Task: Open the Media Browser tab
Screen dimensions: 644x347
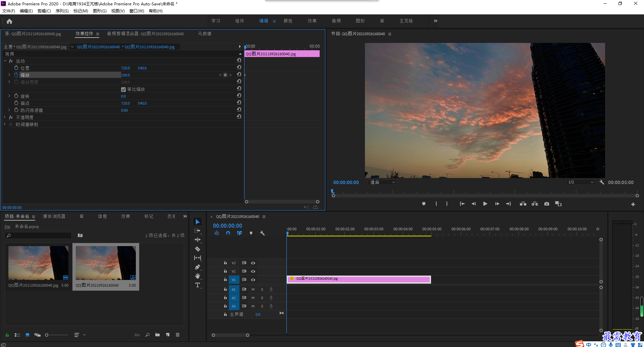Action: 54,217
